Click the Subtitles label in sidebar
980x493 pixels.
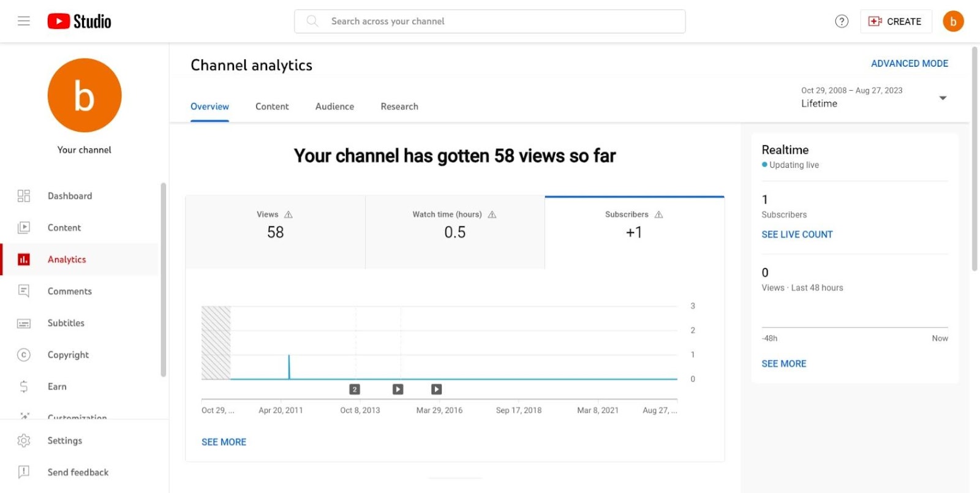point(66,323)
